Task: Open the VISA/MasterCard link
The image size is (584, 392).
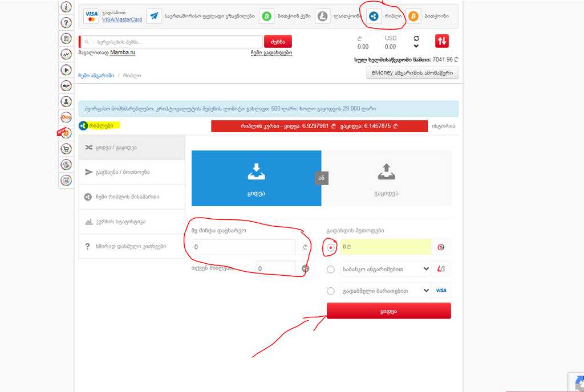Action: pyautogui.click(x=122, y=20)
